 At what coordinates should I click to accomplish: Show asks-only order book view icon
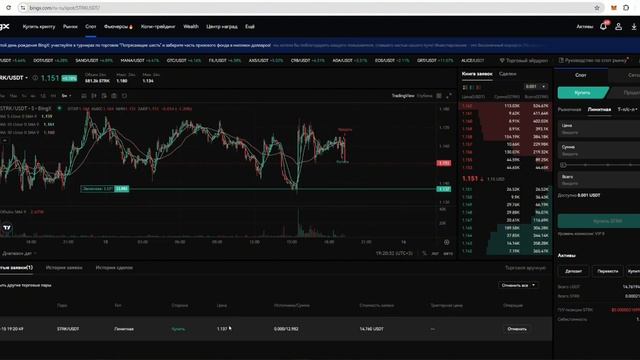[x=479, y=87]
